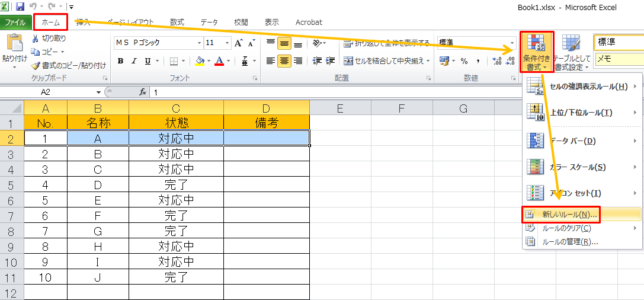
Task: Click the Conditional Formatting (条件付き書式) button
Action: (x=537, y=52)
